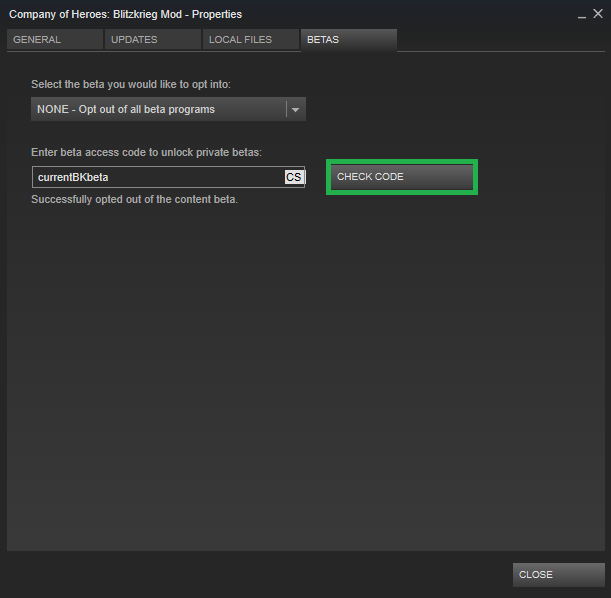Viewport: 611px width, 598px height.
Task: Open the beta opt-in dropdown list
Action: [x=168, y=109]
